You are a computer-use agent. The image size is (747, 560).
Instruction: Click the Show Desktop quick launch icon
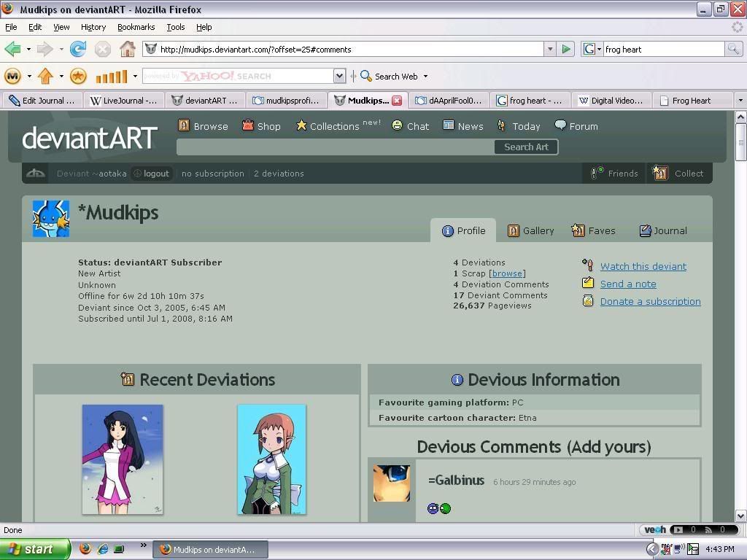119,549
